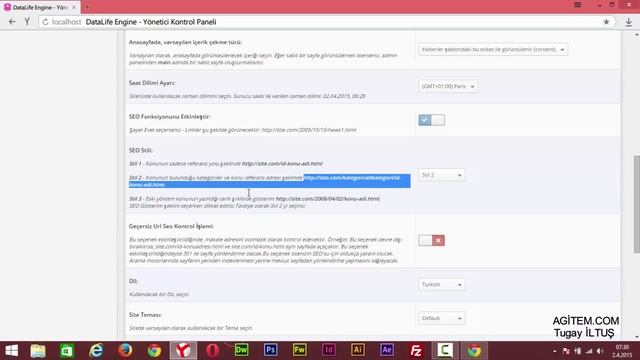Launch Firefox from the taskbar
The width and height of the screenshot is (640, 360).
click(125, 351)
